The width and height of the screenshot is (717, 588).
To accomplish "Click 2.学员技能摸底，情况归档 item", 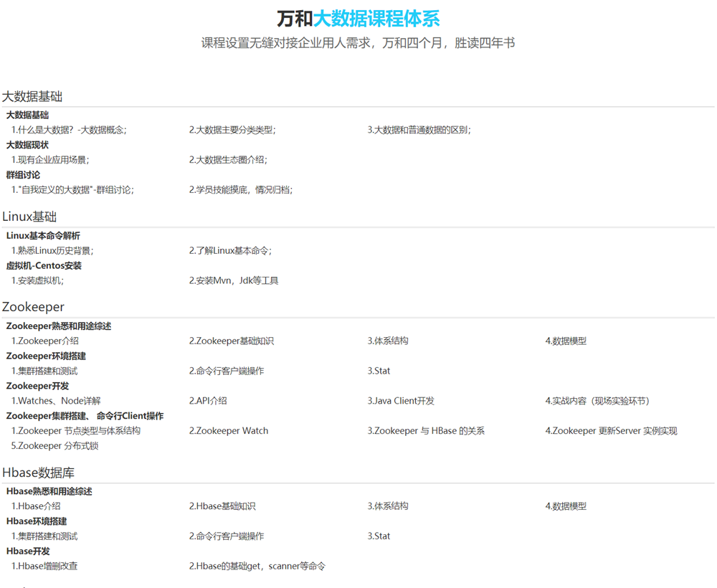I will point(241,190).
